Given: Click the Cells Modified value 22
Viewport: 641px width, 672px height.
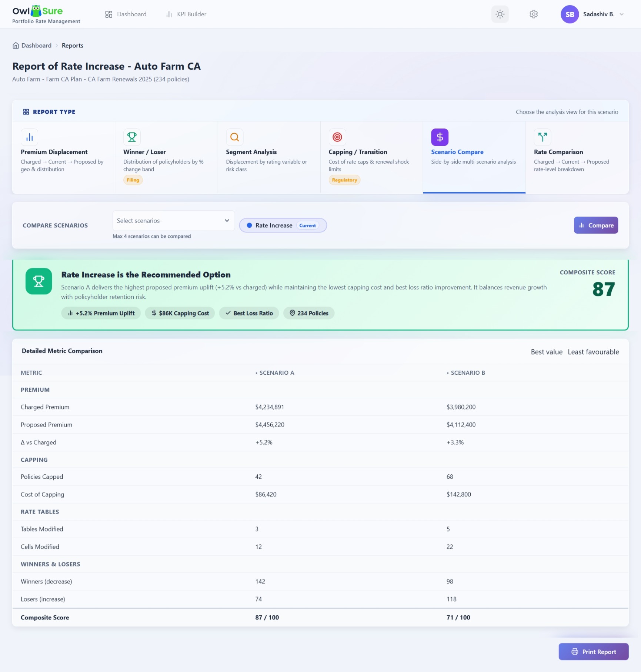Looking at the screenshot, I should (450, 547).
